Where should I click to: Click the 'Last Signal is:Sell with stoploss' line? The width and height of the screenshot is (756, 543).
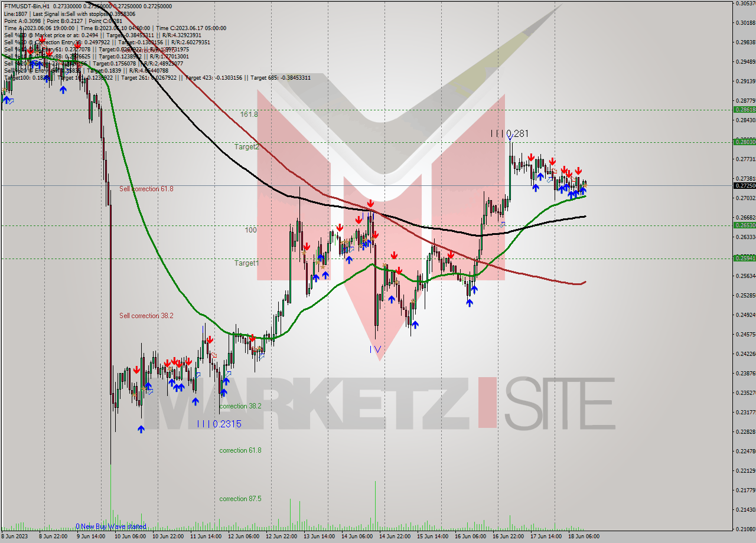point(69,14)
